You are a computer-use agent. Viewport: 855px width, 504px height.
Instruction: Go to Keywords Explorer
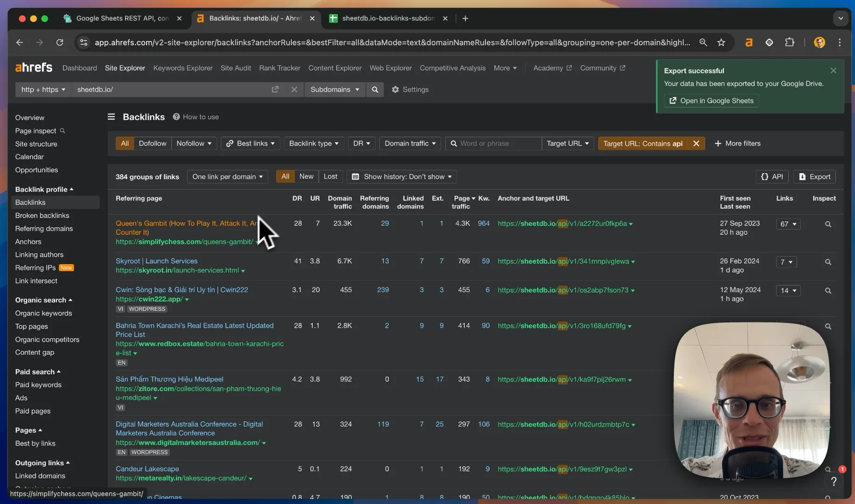(183, 68)
